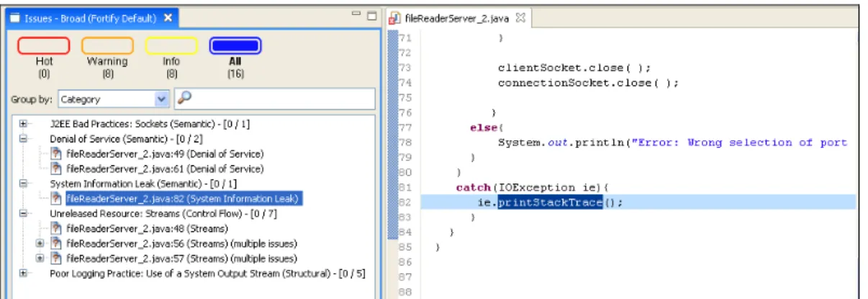Click connectionSocket.close( ) on line 74
The height and width of the screenshot is (299, 868).
tap(589, 83)
